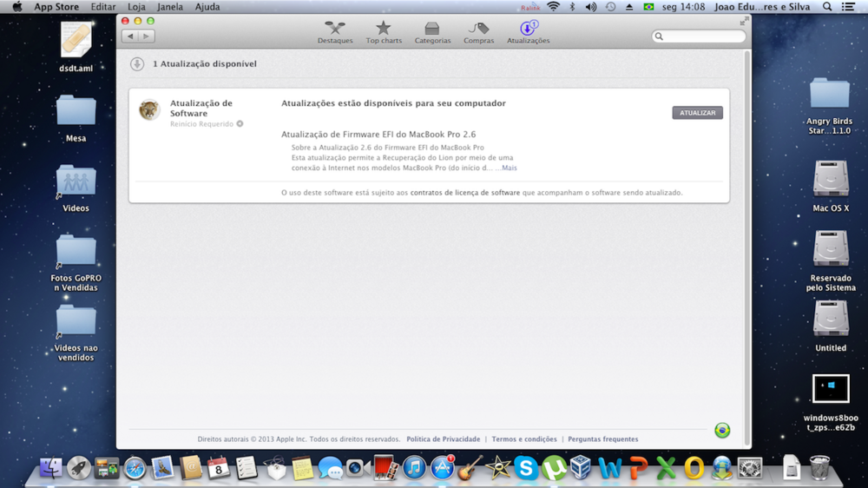
Task: Open Messages speech bubble in the dock
Action: tap(331, 469)
